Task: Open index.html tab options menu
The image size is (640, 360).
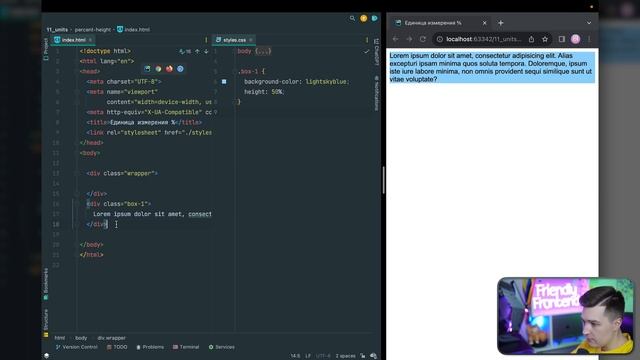Action: coord(206,40)
